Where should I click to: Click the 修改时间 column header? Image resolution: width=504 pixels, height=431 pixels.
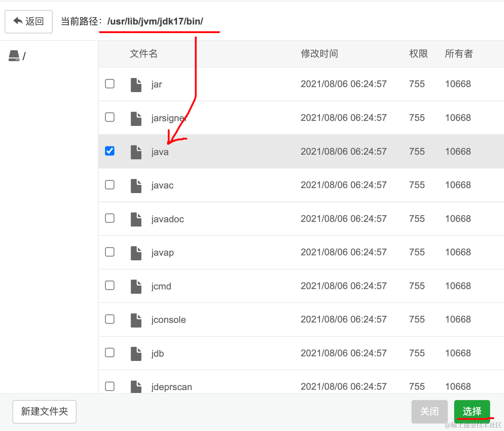(x=319, y=54)
